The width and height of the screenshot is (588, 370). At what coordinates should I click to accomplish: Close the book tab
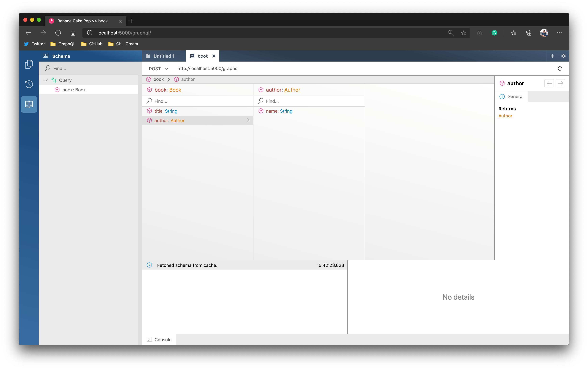click(214, 56)
